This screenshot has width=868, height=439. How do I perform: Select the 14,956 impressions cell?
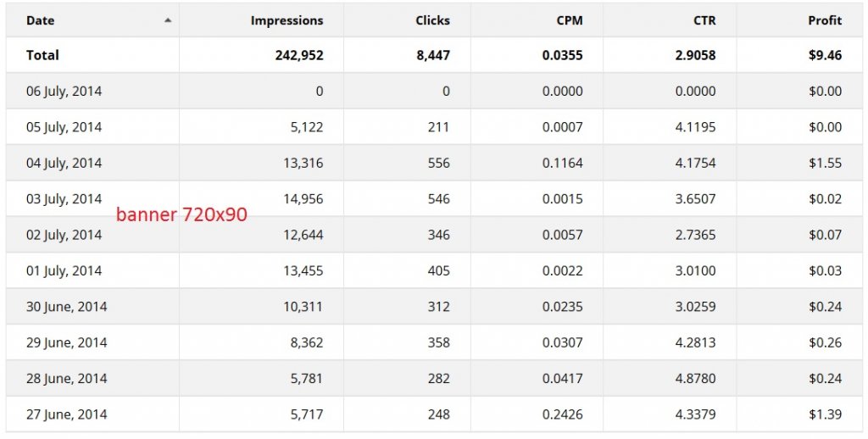[303, 199]
